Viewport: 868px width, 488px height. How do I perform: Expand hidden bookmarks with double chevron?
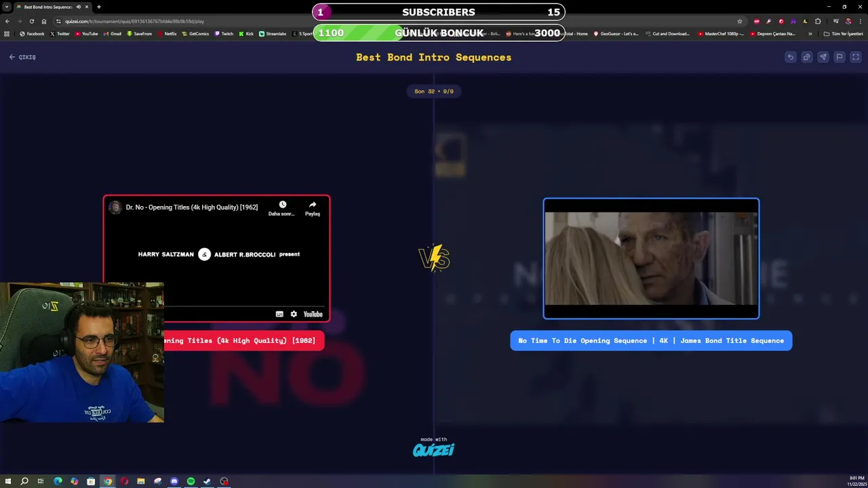click(810, 33)
